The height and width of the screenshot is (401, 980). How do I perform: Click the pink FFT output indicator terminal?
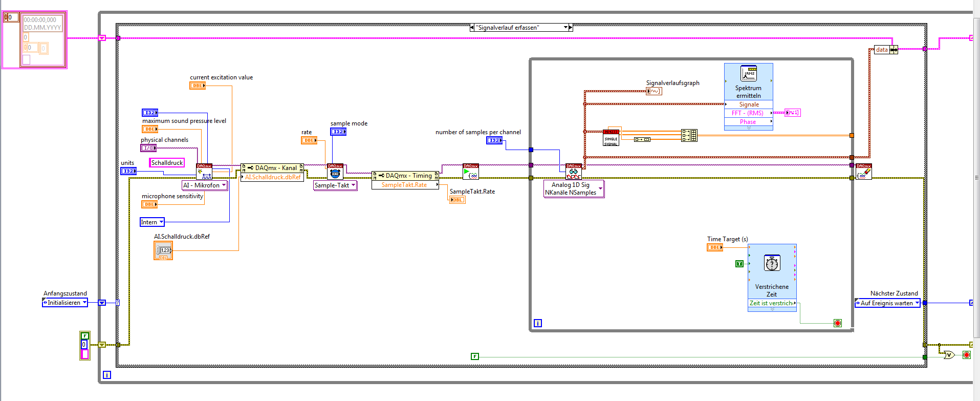pos(793,113)
